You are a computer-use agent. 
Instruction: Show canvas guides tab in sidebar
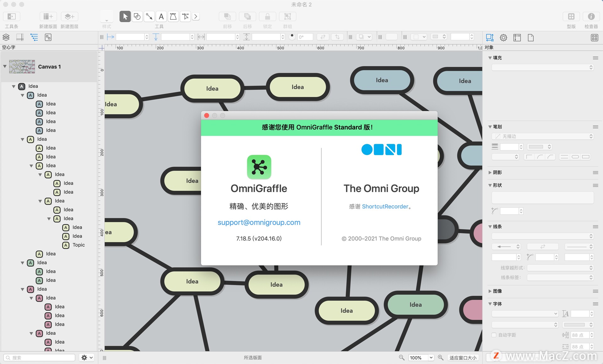[20, 37]
